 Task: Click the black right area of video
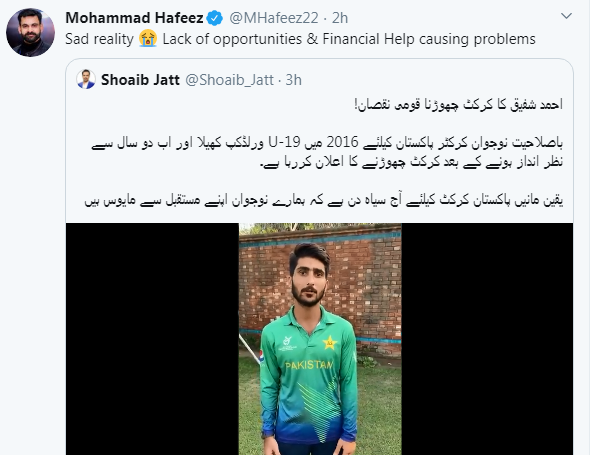pyautogui.click(x=487, y=339)
